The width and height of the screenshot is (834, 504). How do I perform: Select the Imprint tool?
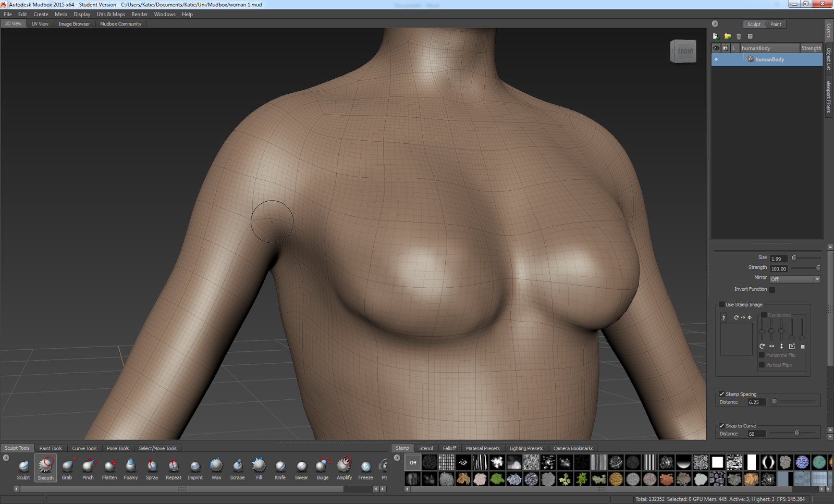click(x=195, y=469)
